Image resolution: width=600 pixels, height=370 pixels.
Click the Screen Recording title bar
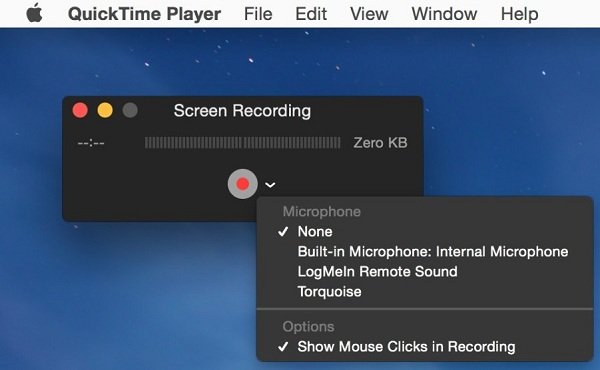tap(242, 111)
